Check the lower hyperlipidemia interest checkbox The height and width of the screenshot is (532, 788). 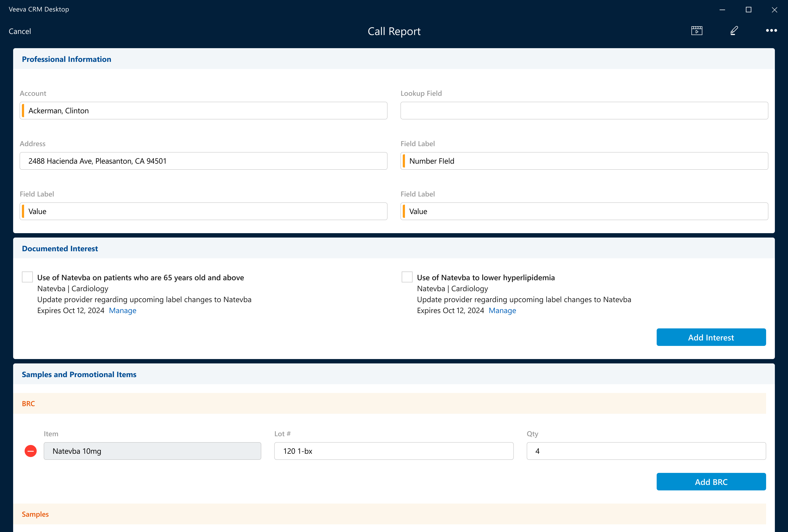pyautogui.click(x=407, y=277)
